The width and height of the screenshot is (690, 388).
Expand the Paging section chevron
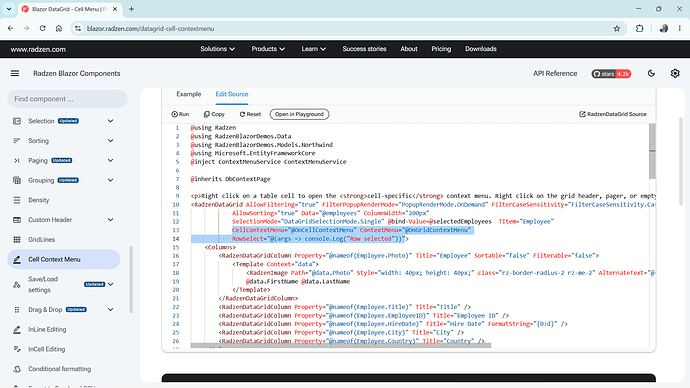click(x=110, y=161)
